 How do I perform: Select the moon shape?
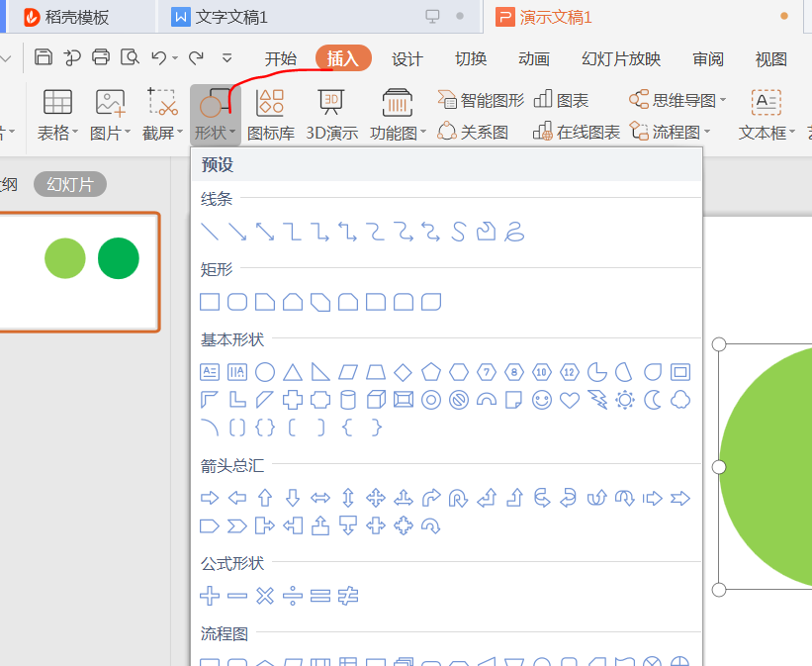point(653,400)
